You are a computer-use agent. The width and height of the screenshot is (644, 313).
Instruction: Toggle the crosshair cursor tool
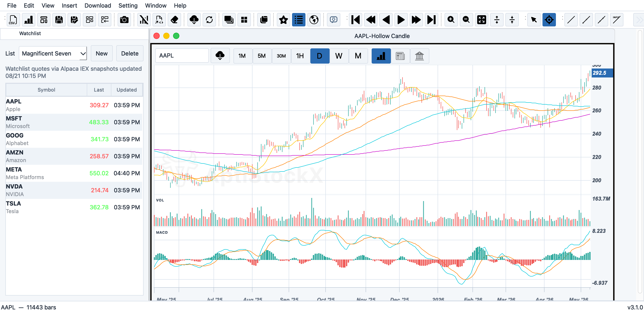(x=549, y=20)
